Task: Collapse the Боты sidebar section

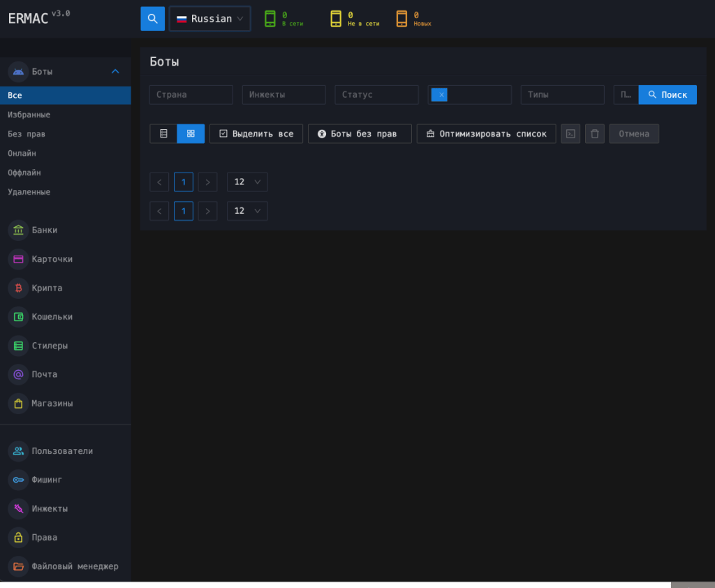Action: [115, 71]
